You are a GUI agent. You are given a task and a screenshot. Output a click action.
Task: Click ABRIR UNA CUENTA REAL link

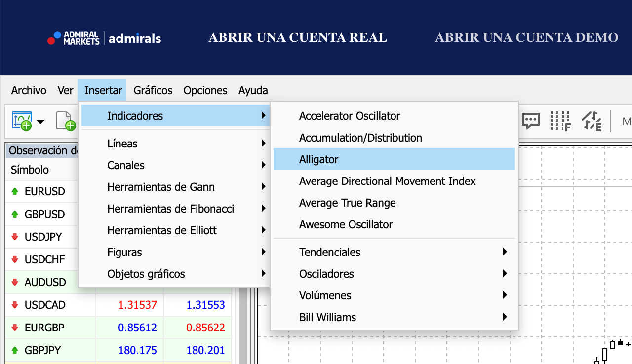click(x=298, y=37)
